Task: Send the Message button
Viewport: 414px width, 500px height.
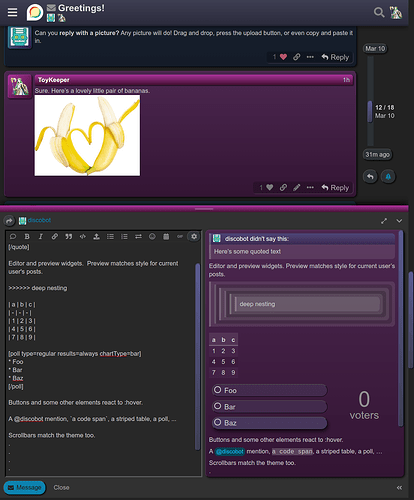Action: (25, 488)
